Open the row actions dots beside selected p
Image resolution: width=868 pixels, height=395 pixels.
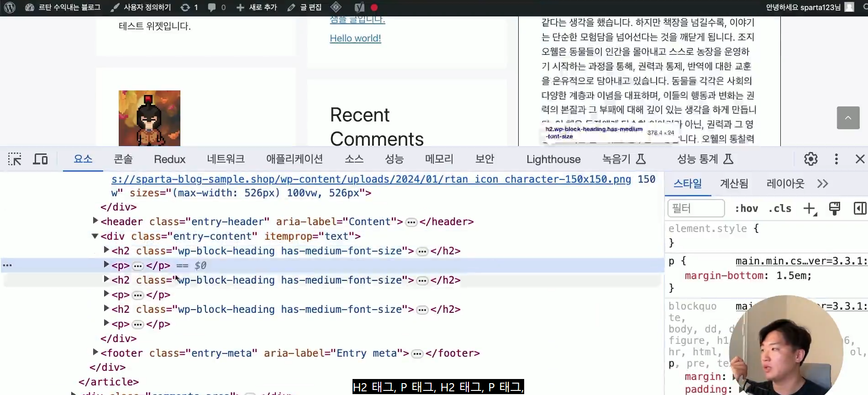(7, 265)
